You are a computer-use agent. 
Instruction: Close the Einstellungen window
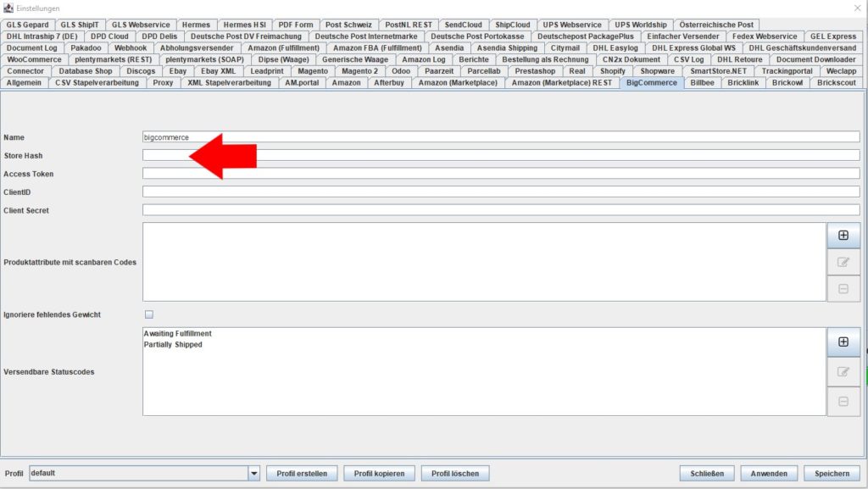tap(857, 8)
